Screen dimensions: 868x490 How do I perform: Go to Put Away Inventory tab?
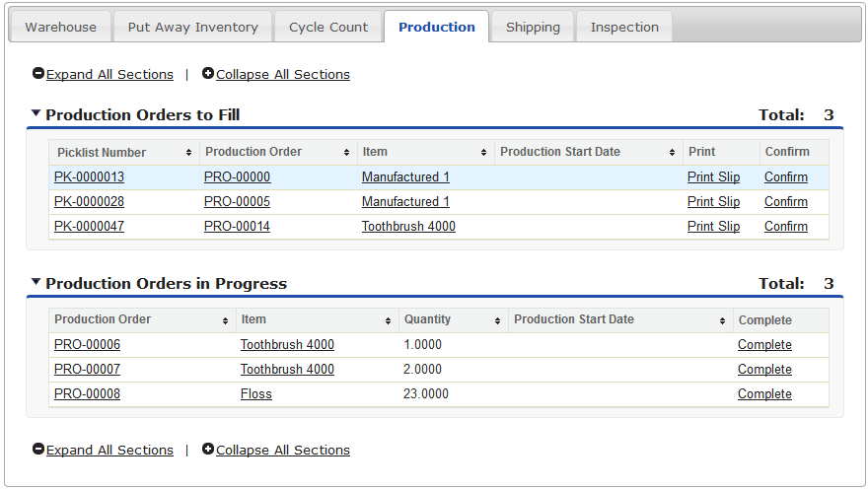pos(192,27)
